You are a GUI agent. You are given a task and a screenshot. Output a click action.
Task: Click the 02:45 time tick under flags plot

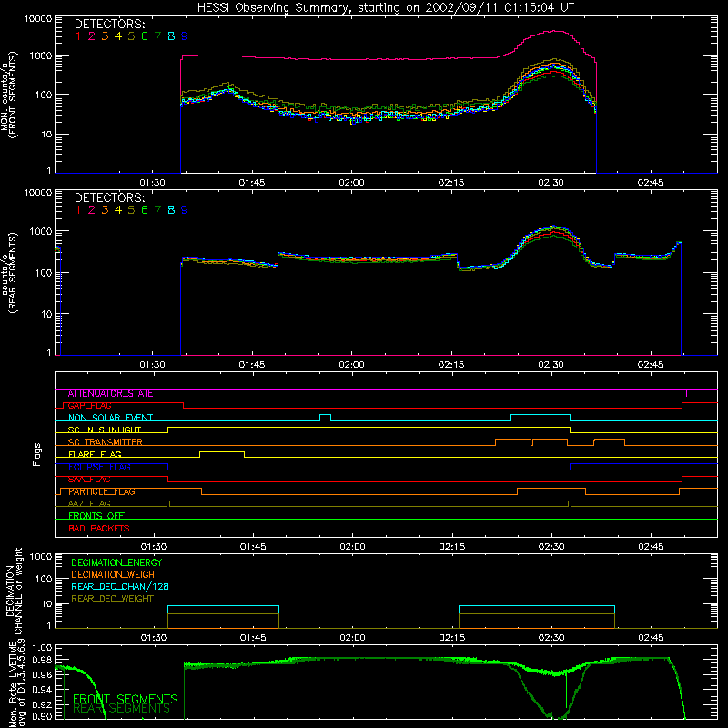click(651, 547)
